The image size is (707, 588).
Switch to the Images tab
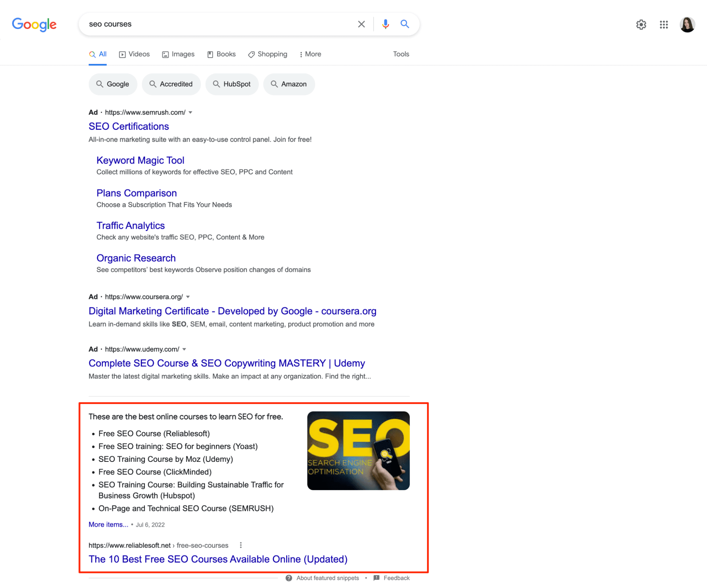tap(178, 54)
